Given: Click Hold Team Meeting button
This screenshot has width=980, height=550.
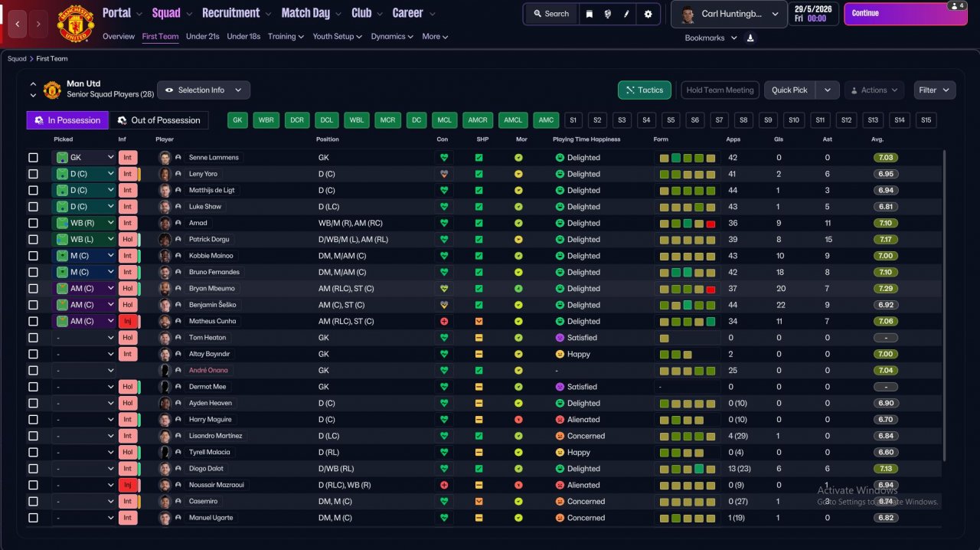Looking at the screenshot, I should click(720, 90).
